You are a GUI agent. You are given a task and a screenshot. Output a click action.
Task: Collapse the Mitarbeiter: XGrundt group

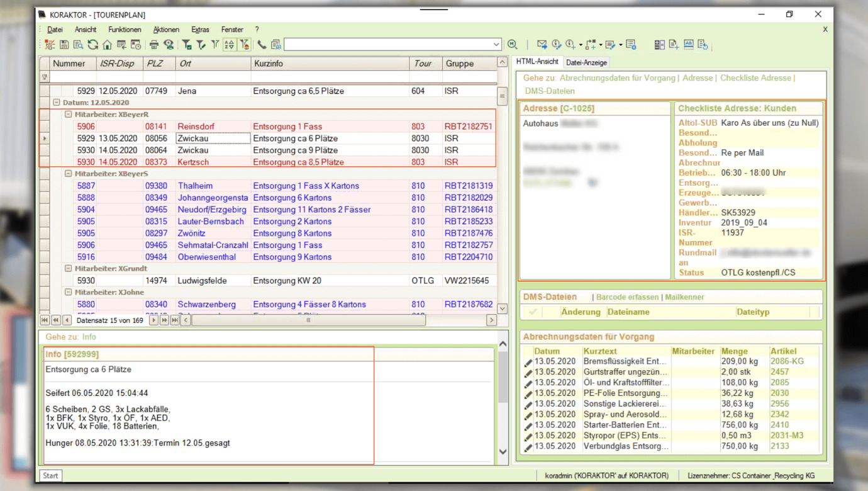[x=69, y=269]
